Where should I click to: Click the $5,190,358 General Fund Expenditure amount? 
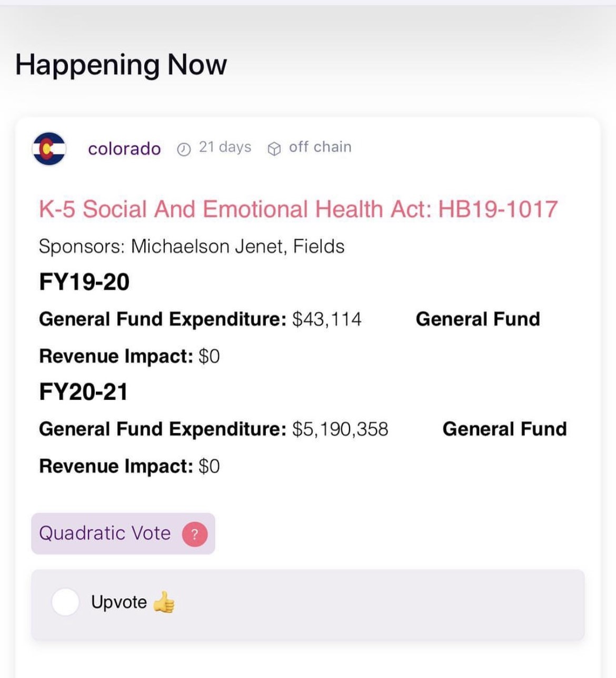pos(340,429)
